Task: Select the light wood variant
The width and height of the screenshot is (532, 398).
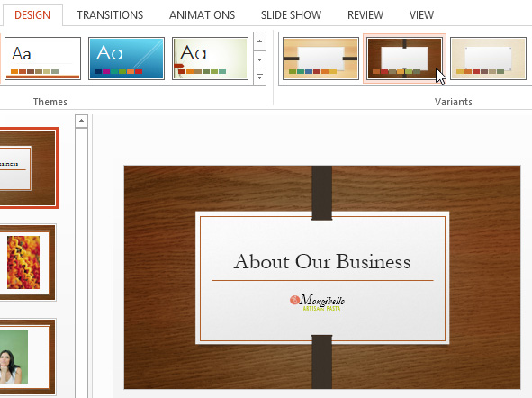Action: click(x=320, y=59)
